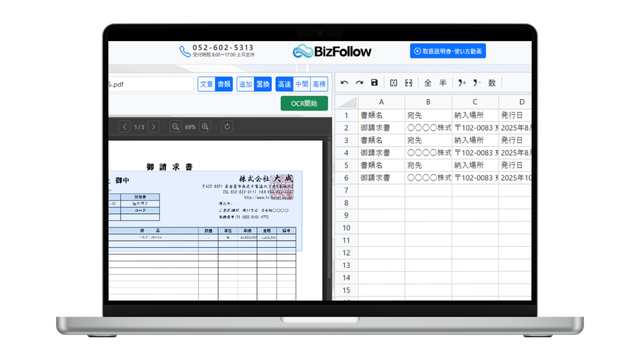
Task: Click cell A2 containing 御請求書
Action: 381,128
